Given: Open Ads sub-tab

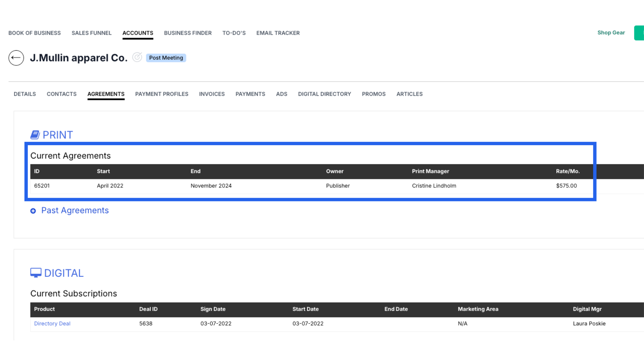Looking at the screenshot, I should click(x=282, y=94).
